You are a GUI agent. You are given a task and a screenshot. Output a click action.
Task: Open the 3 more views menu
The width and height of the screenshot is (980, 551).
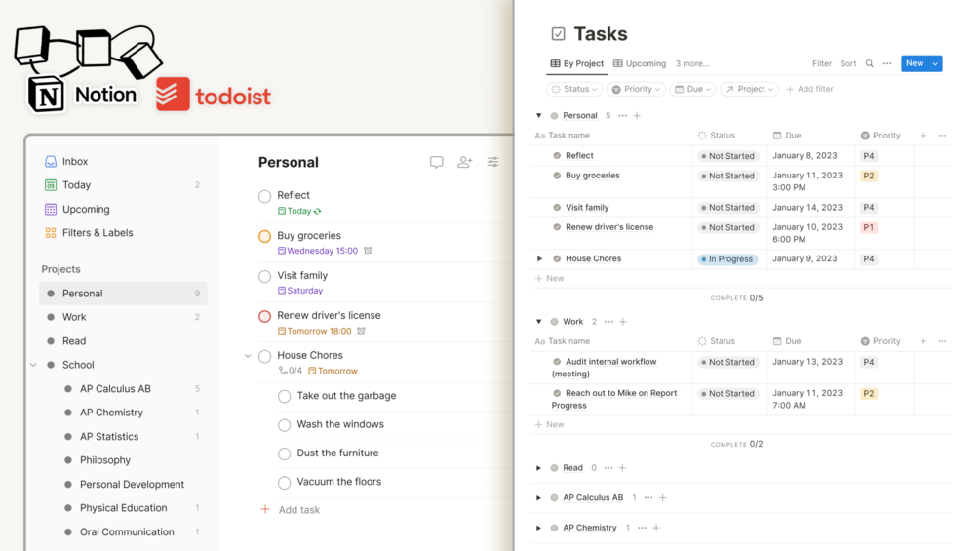coord(692,63)
